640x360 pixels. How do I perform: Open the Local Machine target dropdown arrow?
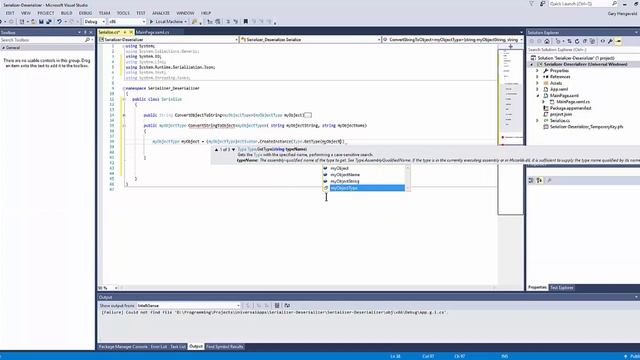point(186,22)
